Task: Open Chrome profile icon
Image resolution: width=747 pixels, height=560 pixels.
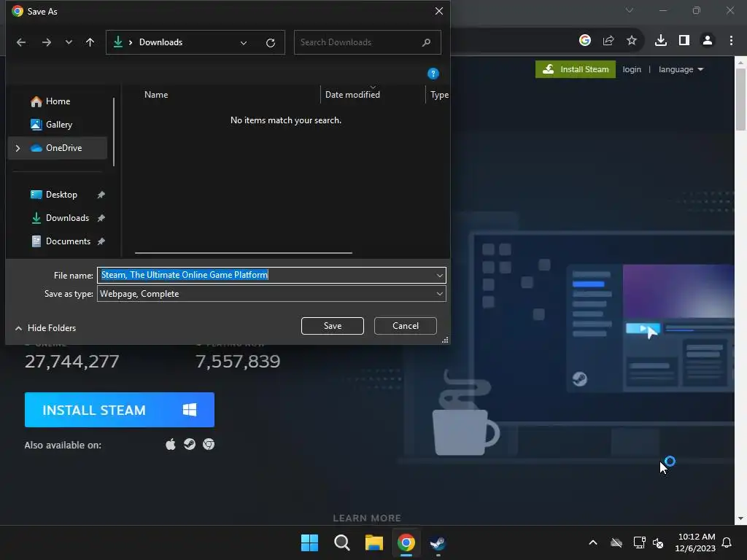Action: (708, 41)
